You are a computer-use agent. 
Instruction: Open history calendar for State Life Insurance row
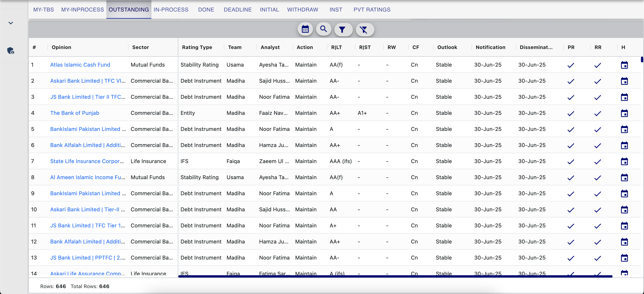tap(624, 162)
